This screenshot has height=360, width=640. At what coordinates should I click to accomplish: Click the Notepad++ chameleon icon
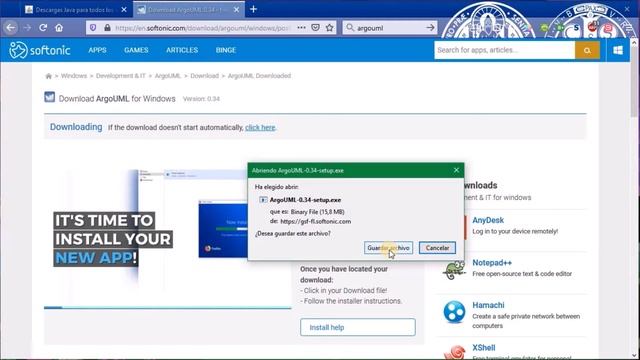pyautogui.click(x=454, y=270)
